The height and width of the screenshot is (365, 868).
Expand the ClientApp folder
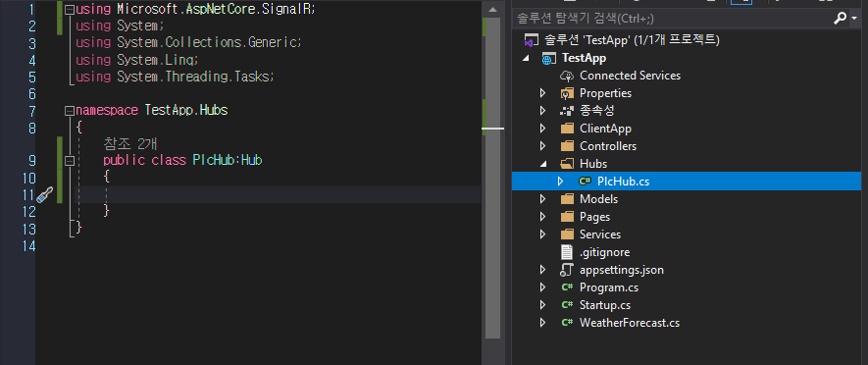(x=543, y=129)
